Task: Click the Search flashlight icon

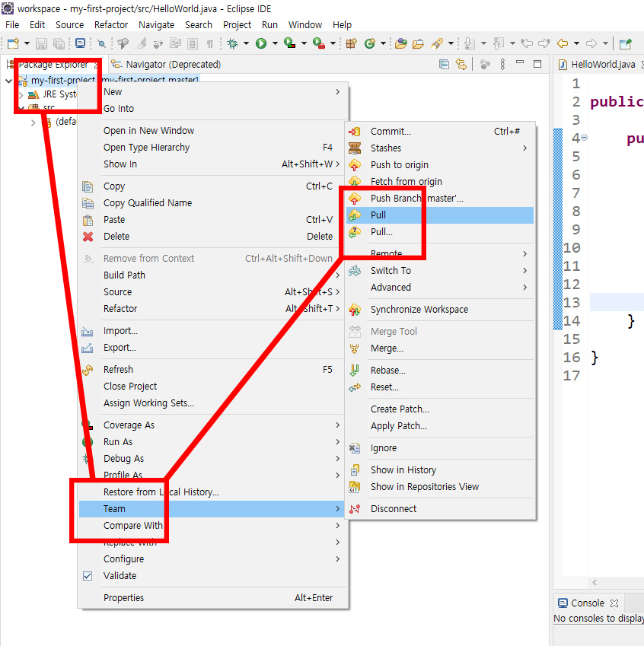Action: (x=437, y=43)
